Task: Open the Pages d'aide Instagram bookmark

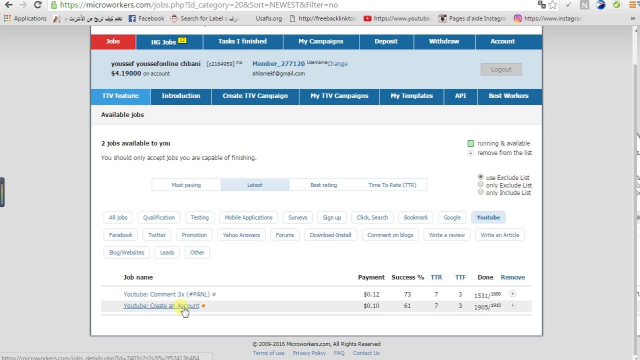Action: [x=472, y=19]
